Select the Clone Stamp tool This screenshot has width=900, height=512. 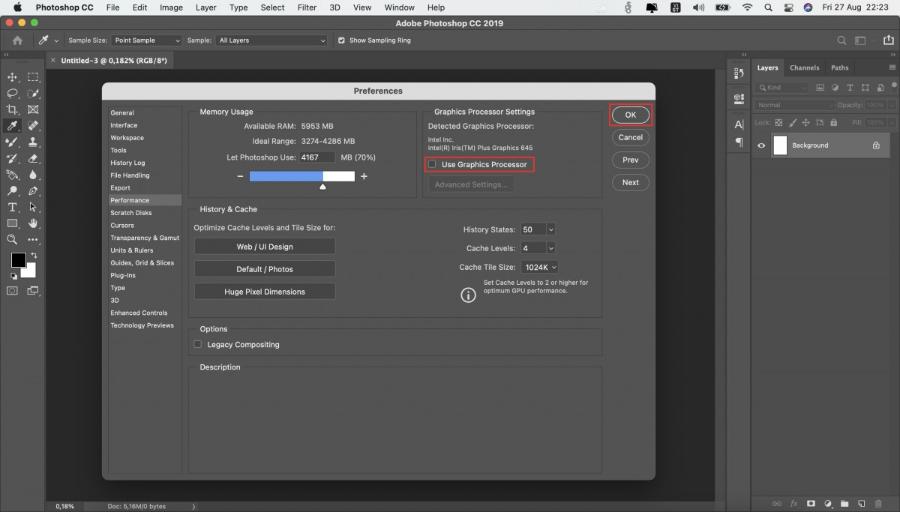[x=33, y=142]
